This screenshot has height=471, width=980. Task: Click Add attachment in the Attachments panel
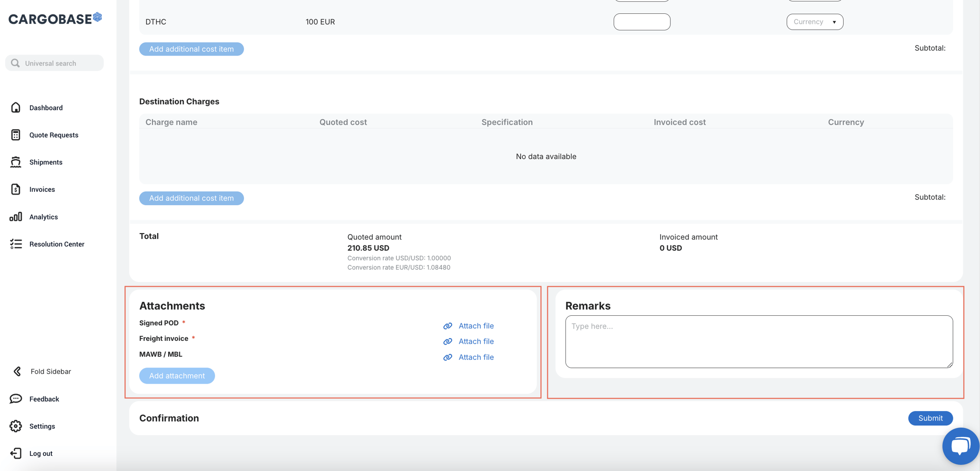click(x=177, y=376)
